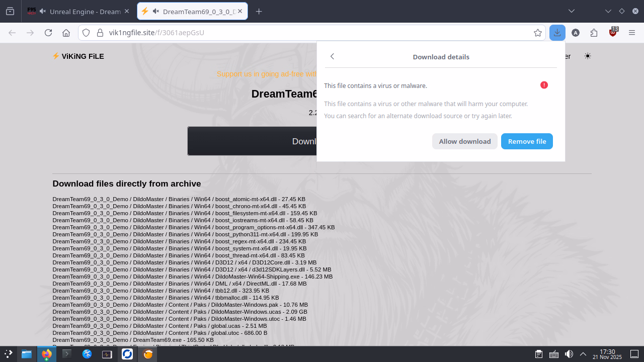Click the orange Support us ad-free link
Viewport: 644px width, 362px height.
[x=267, y=74]
